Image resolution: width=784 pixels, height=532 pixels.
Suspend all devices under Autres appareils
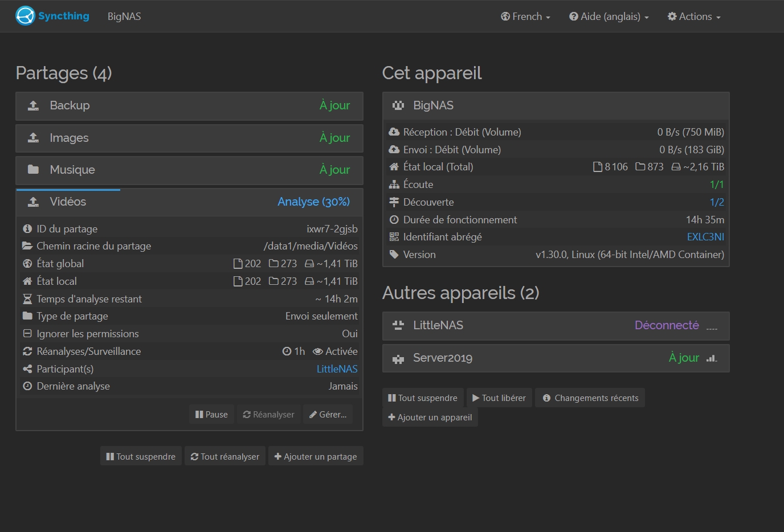[423, 398]
